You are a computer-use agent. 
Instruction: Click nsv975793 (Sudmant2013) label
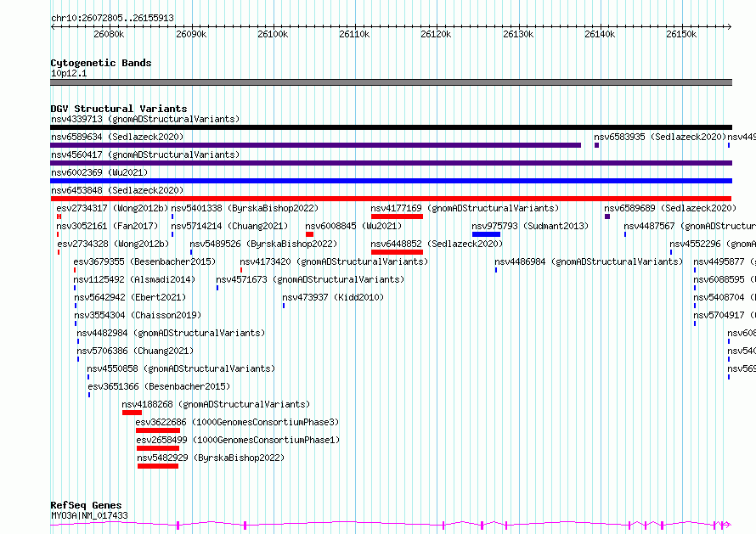[530, 226]
